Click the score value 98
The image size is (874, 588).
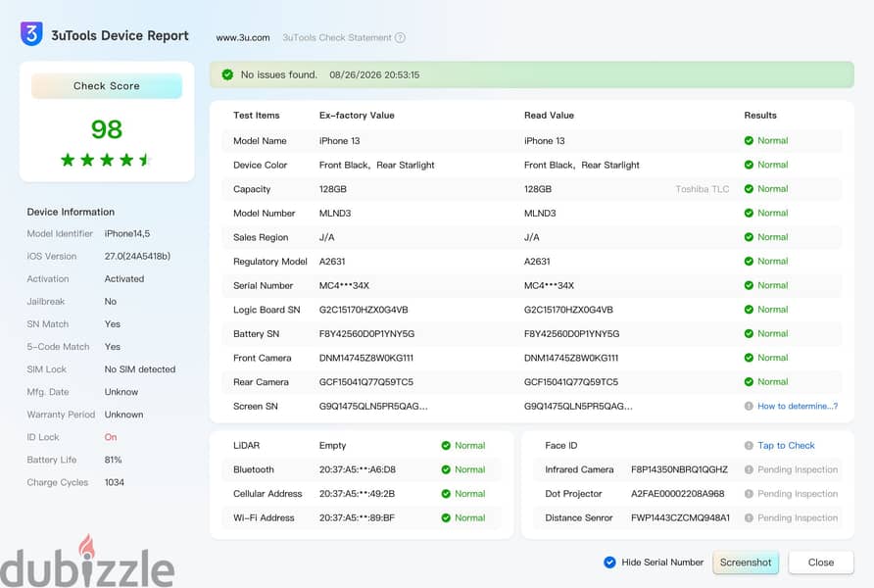(x=107, y=129)
